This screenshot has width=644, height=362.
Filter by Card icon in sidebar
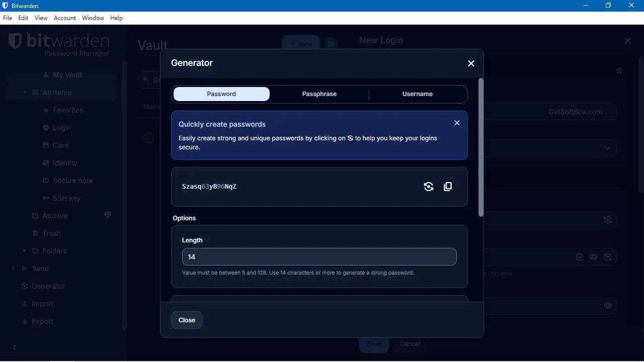(x=46, y=145)
